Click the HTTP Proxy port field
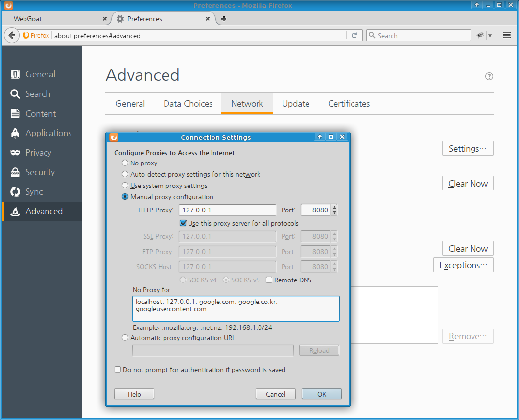 [x=316, y=210]
